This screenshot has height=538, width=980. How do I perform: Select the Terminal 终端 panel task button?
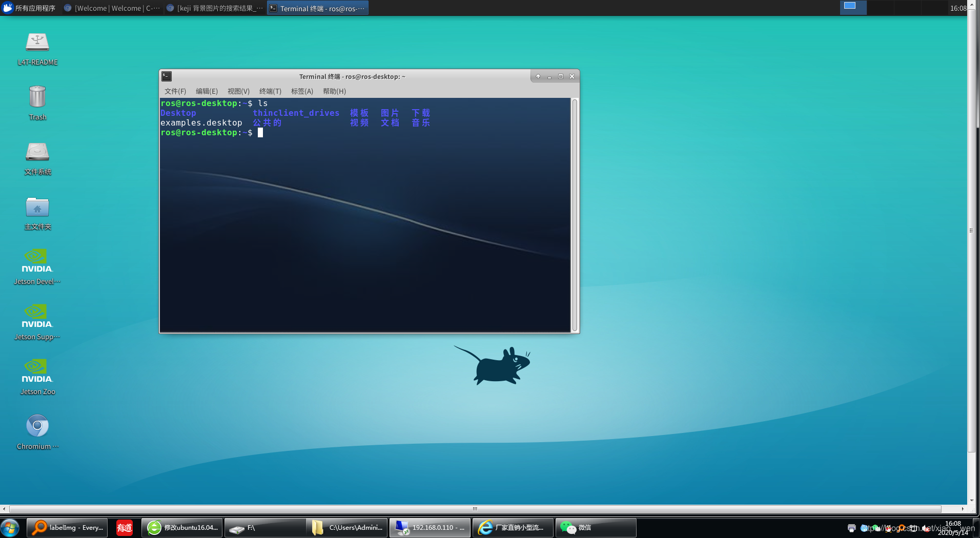[x=318, y=8]
